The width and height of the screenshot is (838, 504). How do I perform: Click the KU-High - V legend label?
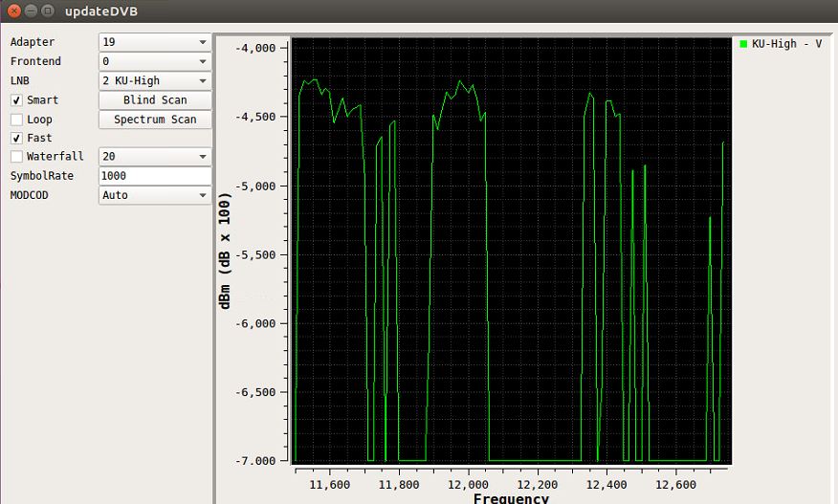tap(786, 44)
